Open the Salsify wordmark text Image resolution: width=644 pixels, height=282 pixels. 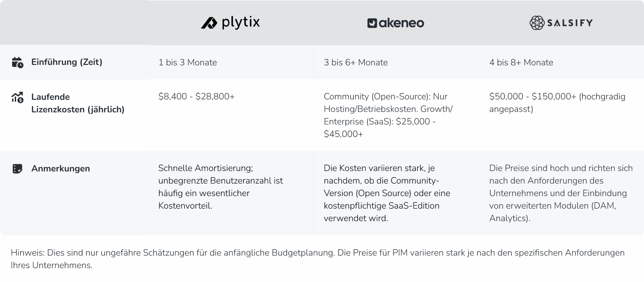coord(571,22)
